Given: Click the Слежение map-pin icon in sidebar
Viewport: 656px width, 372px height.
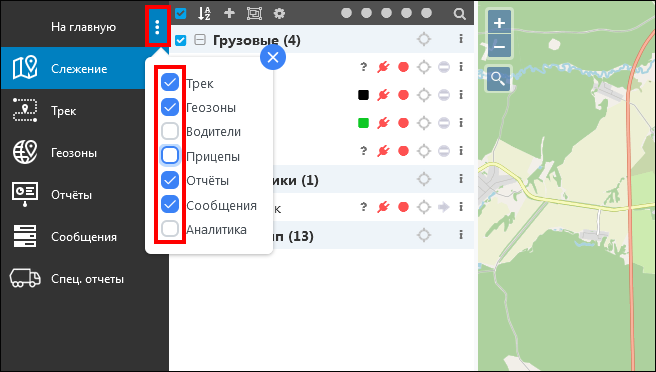Looking at the screenshot, I should (25, 68).
